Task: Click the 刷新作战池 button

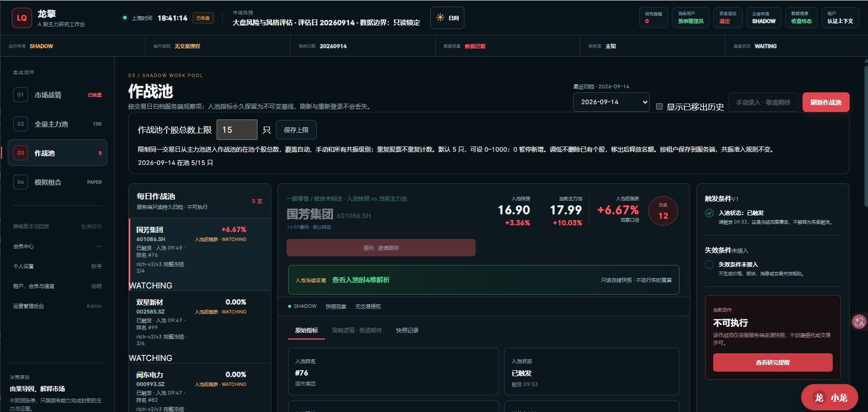Action: pyautogui.click(x=826, y=102)
